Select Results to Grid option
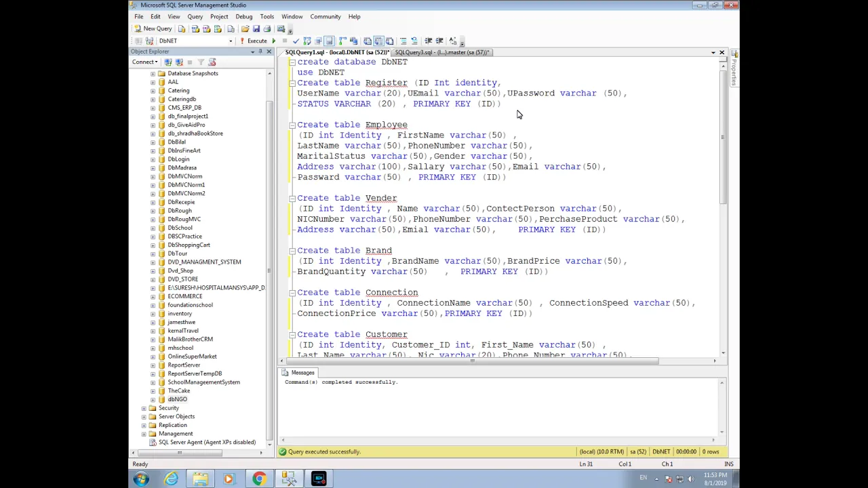This screenshot has height=488, width=868. tap(378, 41)
